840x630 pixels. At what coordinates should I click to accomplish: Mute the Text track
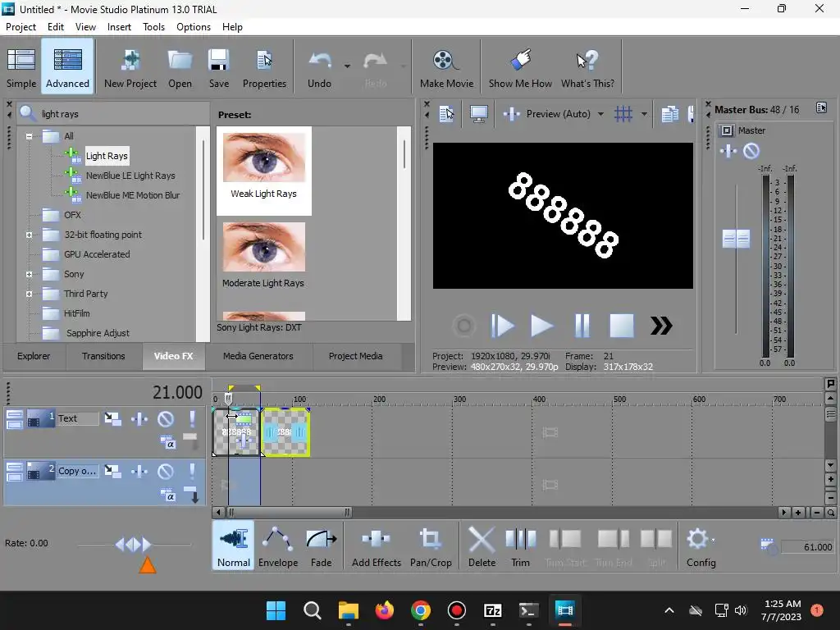166,419
